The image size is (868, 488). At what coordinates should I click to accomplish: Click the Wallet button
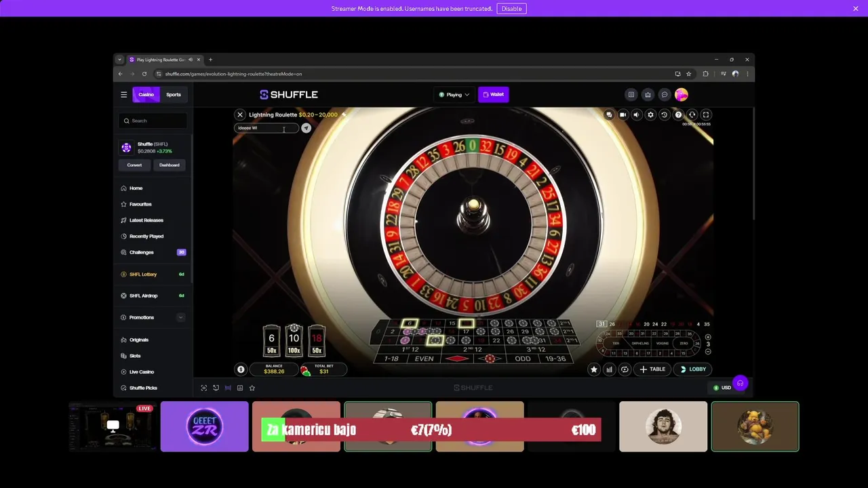494,94
